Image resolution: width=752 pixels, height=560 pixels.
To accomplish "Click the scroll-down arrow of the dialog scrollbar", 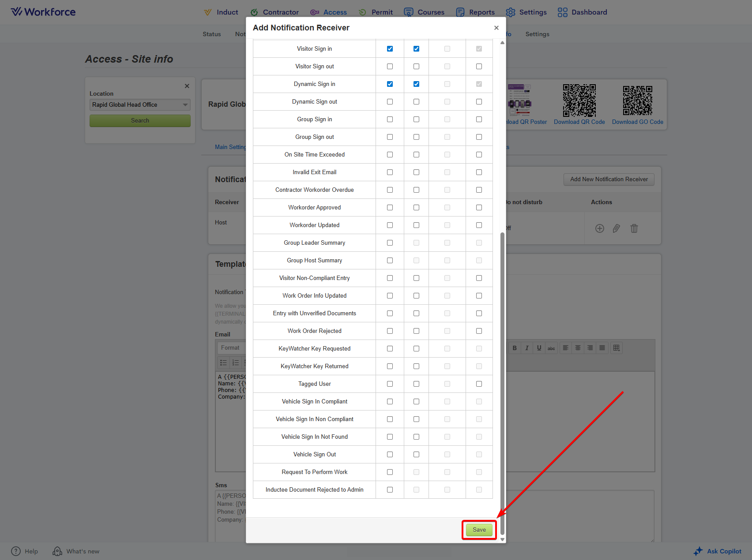I will [502, 539].
